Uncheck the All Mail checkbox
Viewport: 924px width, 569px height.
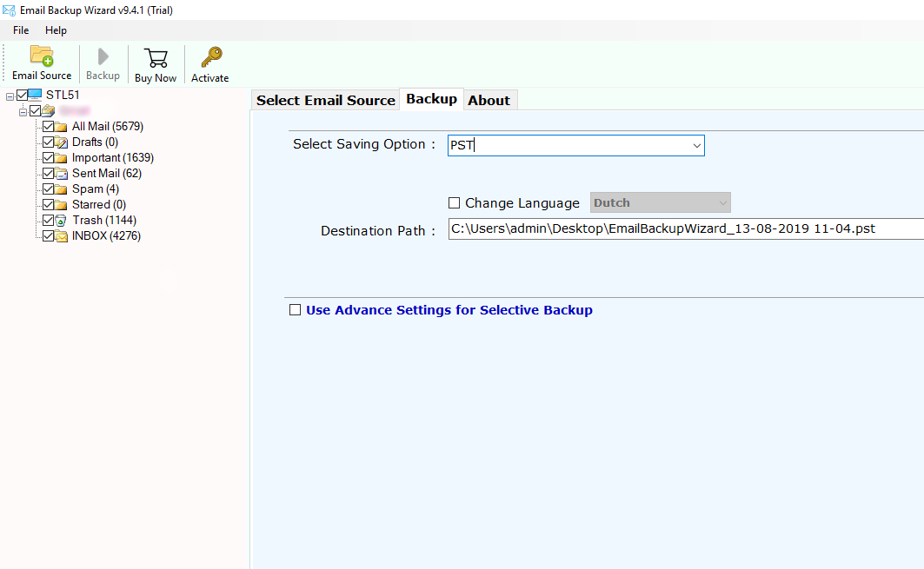(49, 126)
